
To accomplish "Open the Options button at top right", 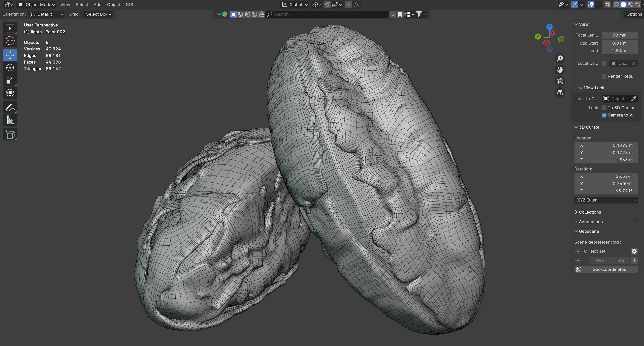I will tap(634, 14).
